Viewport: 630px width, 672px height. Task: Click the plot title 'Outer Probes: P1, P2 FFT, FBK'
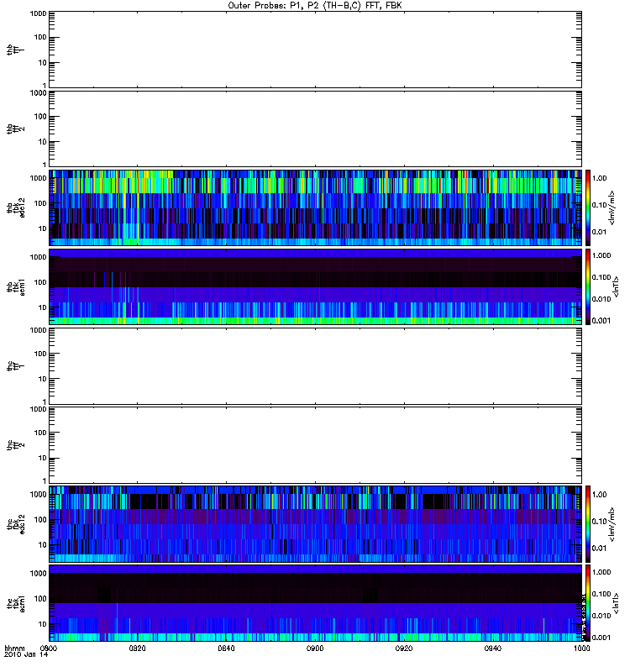(x=315, y=6)
